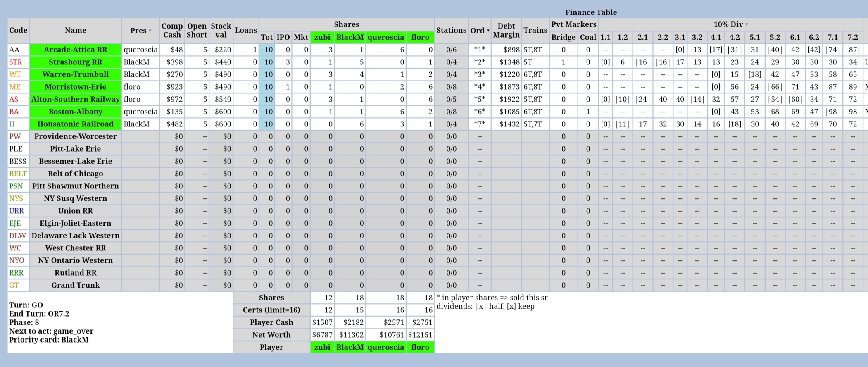Sort by the Pres column arrow
868x367 pixels.
tap(150, 31)
